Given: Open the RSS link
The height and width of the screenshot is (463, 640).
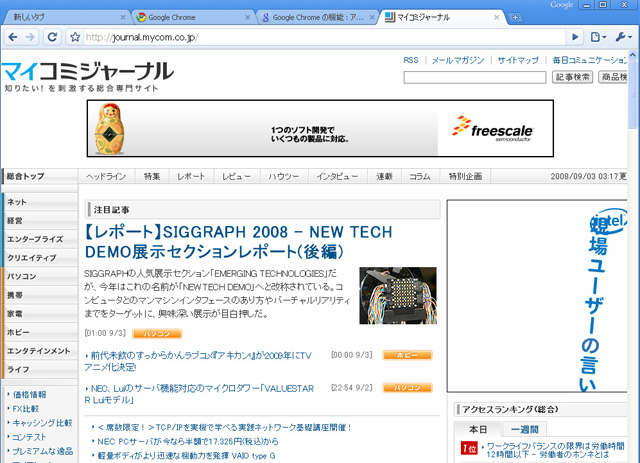Looking at the screenshot, I should point(411,60).
